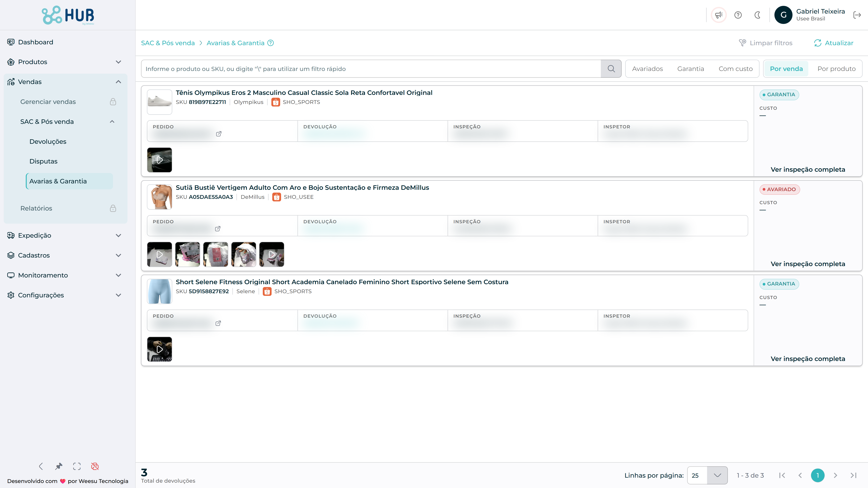Screen dimensions: 868x488
Task: Click the product search input field
Action: (x=371, y=69)
